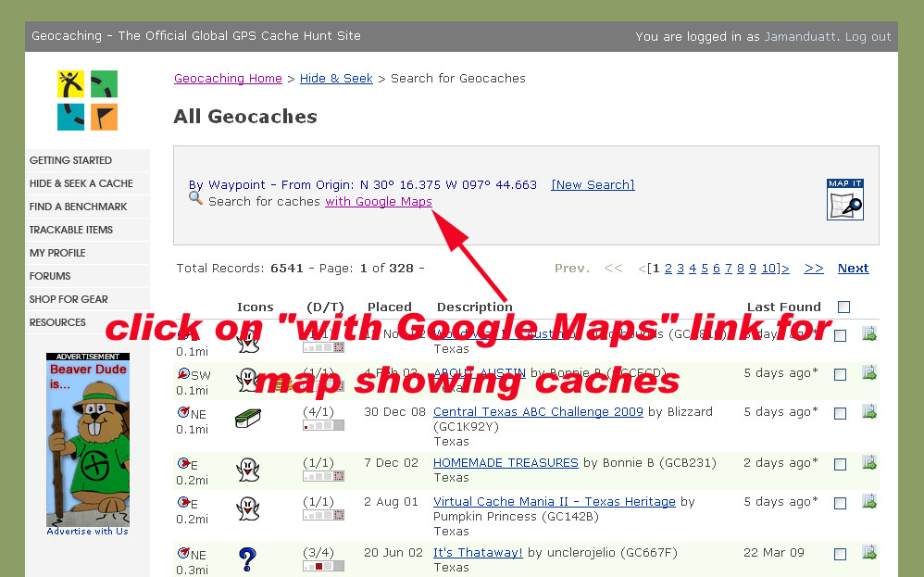924x577 pixels.
Task: Click E compass icon for HOMEMADE TREASURES row
Action: [x=183, y=463]
